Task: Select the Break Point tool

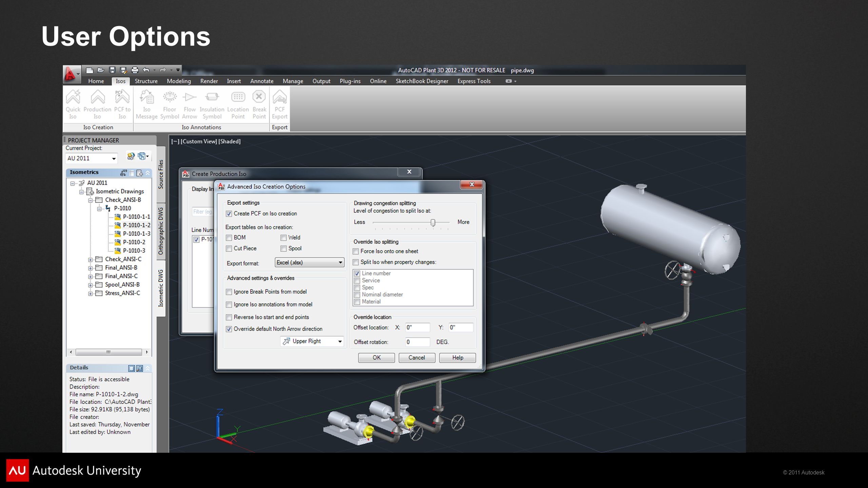Action: tap(259, 104)
